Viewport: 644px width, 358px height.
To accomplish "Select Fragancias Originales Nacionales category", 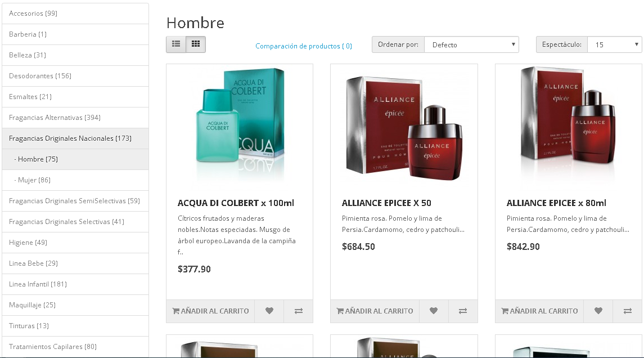I will point(75,138).
